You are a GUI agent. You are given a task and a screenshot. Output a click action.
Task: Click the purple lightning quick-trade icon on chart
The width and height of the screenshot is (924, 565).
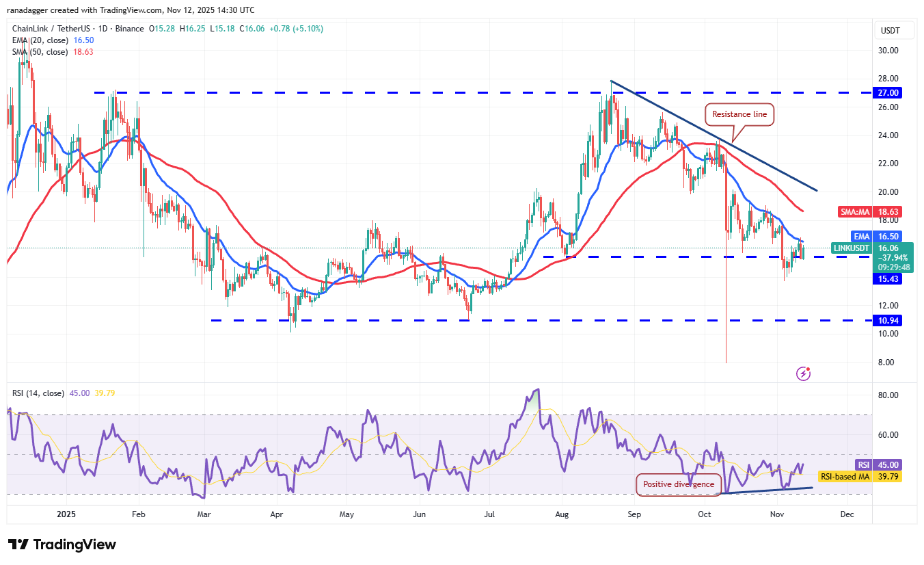click(803, 373)
